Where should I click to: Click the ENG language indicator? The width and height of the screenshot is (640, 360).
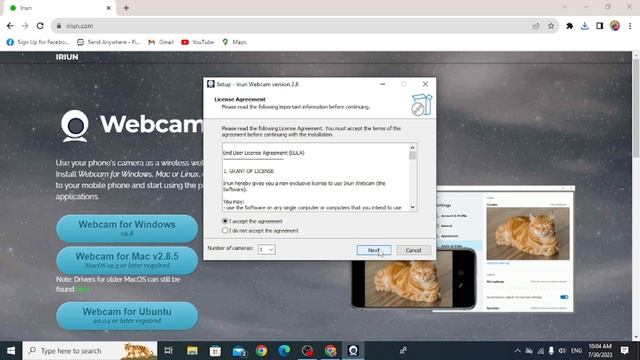pos(576,351)
